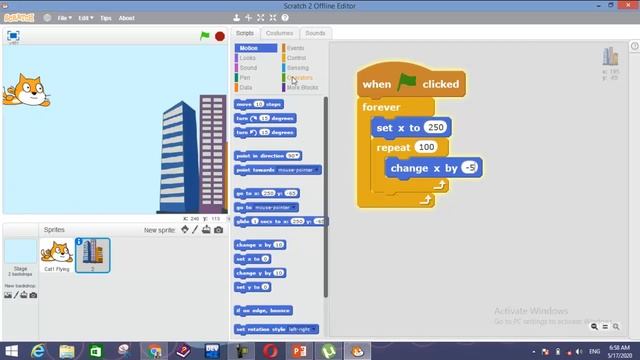Click the green flag to start the project
Viewport: 640px width, 360px height.
(205, 36)
